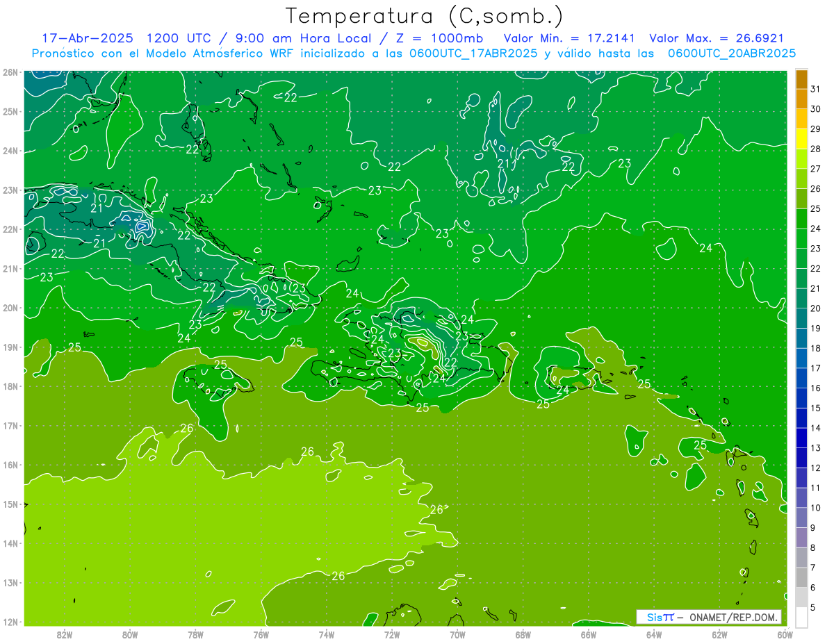Click the teal swatch between 19 and 20
This screenshot has height=644, width=834.
(x=801, y=319)
